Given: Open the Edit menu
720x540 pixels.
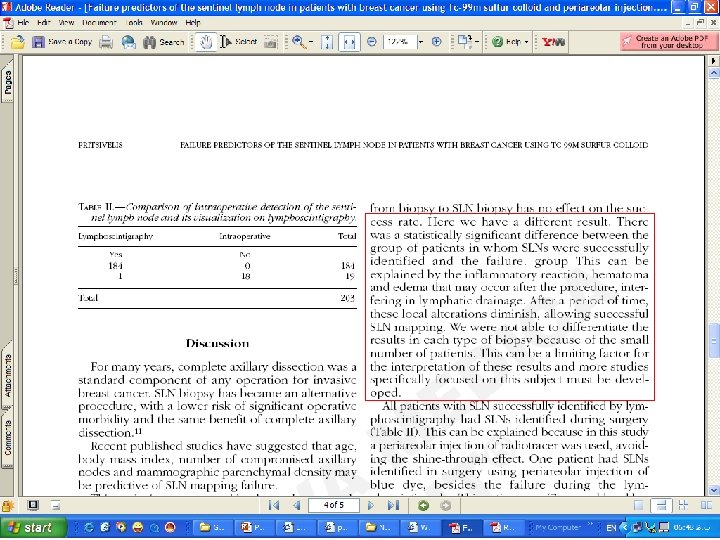Looking at the screenshot, I should tap(44, 22).
